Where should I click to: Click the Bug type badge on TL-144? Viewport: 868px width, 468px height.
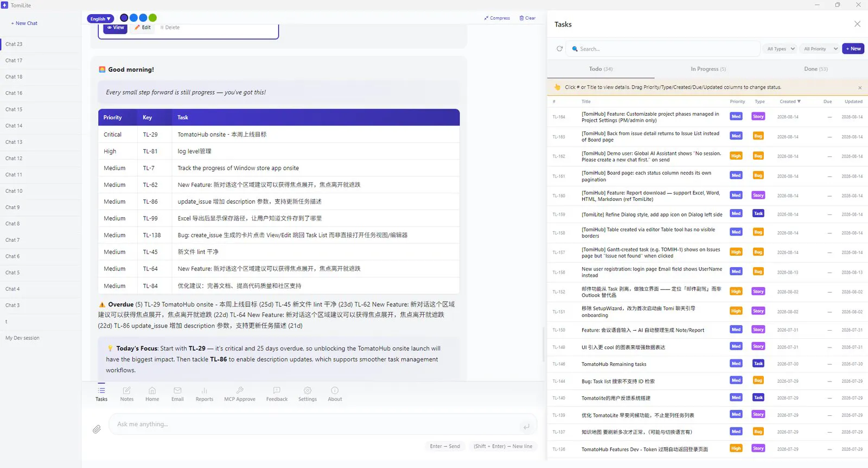point(758,380)
